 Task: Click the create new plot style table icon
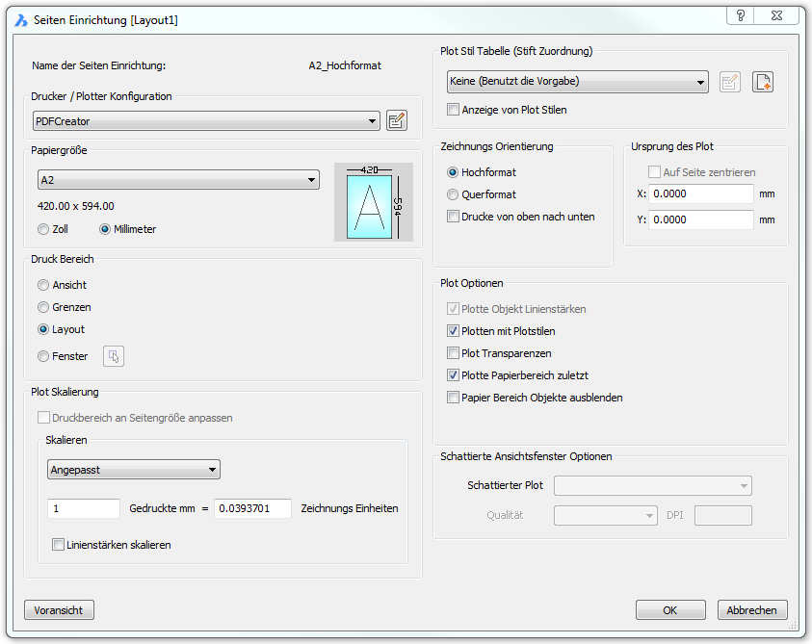click(x=763, y=82)
